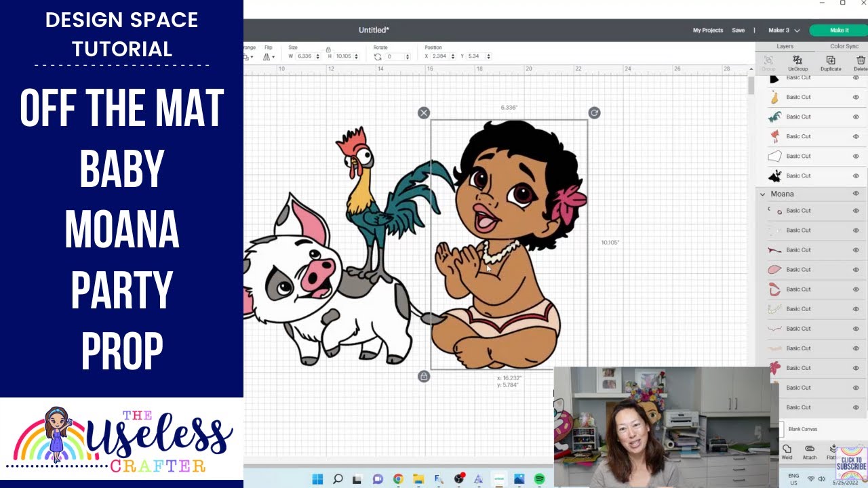
Task: Hide the pink tongue shape layer
Action: (856, 270)
